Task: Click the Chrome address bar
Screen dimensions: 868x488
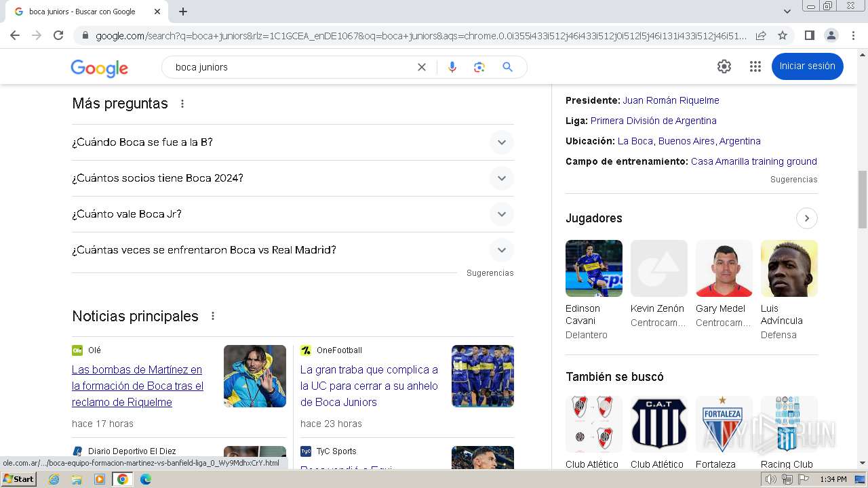Action: 420,35
